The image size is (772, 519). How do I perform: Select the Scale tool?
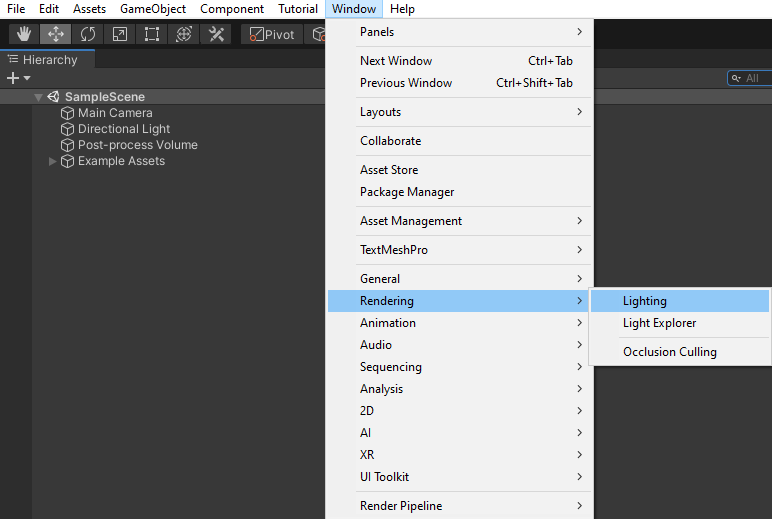120,34
